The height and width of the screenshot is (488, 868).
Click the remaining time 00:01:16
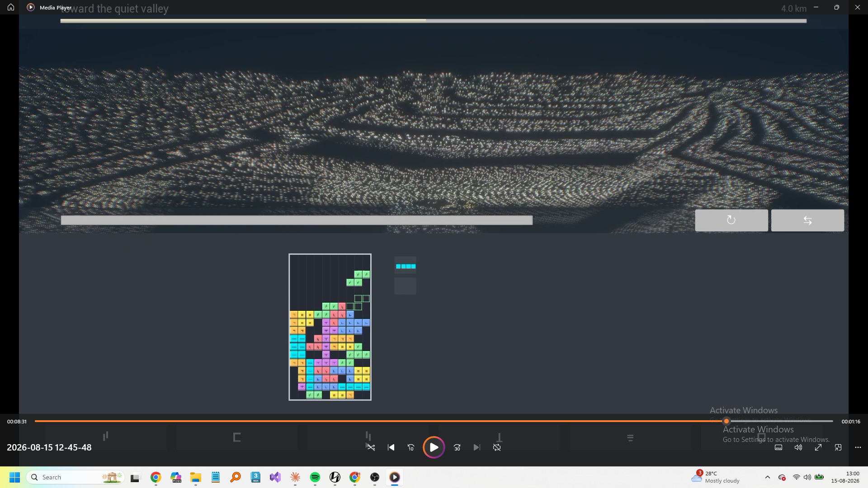[851, 422]
